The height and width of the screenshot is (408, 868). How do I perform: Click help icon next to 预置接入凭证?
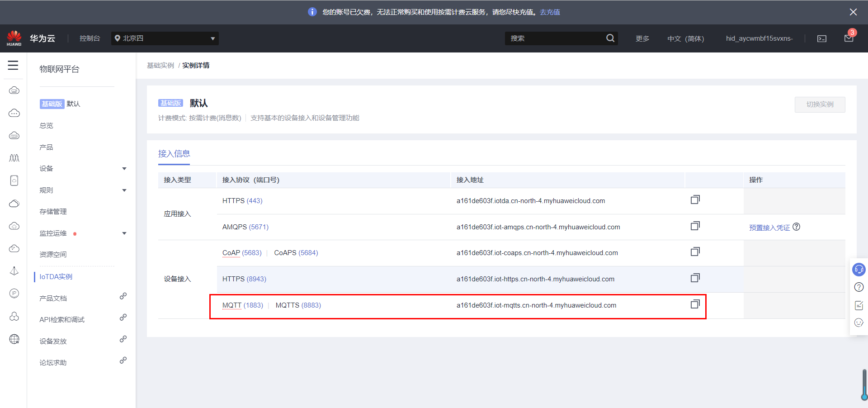pos(797,227)
